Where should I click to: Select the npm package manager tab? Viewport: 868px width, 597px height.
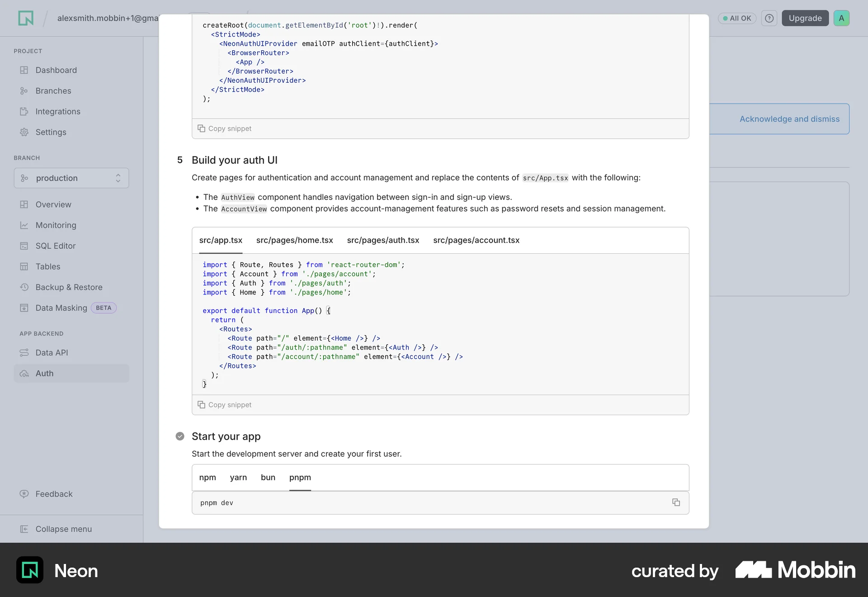208,478
